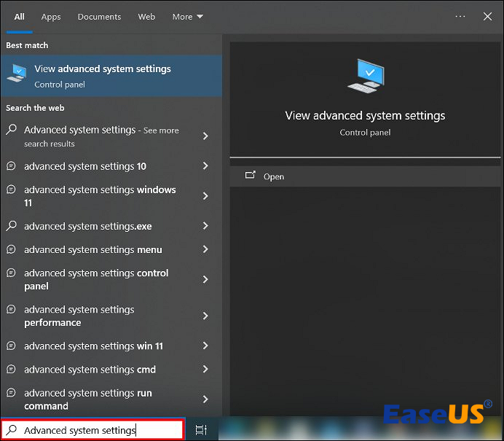Close the search panel
The height and width of the screenshot is (441, 504).
[x=487, y=16]
